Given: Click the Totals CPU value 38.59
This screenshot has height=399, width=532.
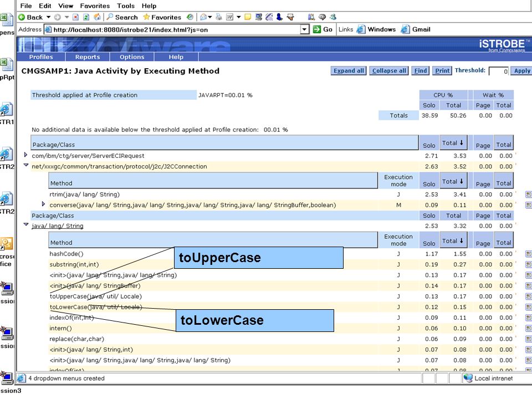Looking at the screenshot, I should [429, 115].
